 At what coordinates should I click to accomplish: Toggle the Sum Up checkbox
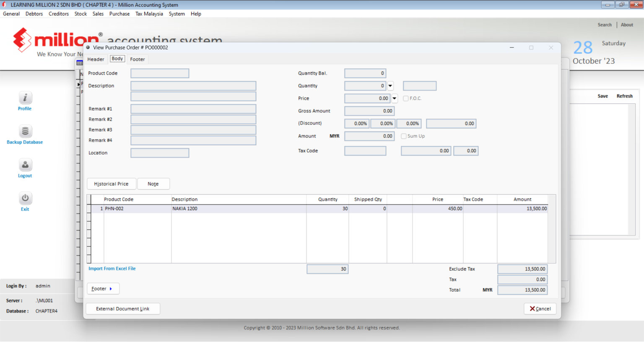pyautogui.click(x=403, y=136)
